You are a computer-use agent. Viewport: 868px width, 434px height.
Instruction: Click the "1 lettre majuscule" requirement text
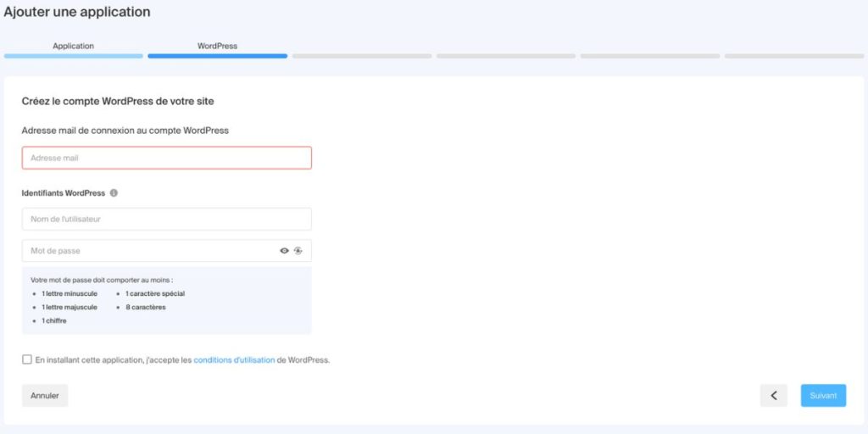pyautogui.click(x=70, y=307)
